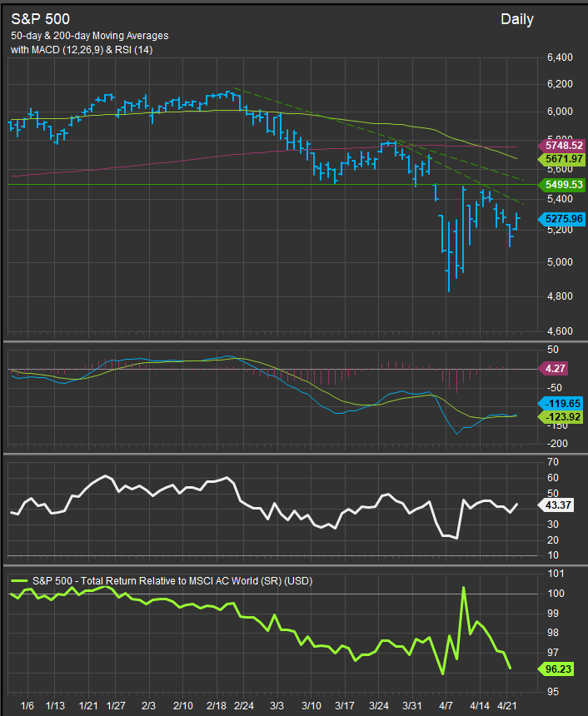Click the 2/24 date axis label
The image size is (588, 716).
(x=244, y=706)
